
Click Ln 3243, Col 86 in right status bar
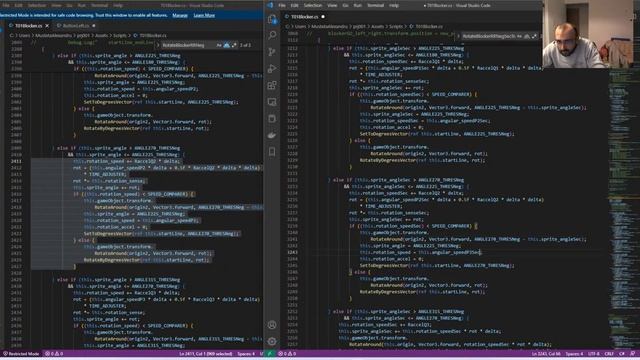(546, 354)
